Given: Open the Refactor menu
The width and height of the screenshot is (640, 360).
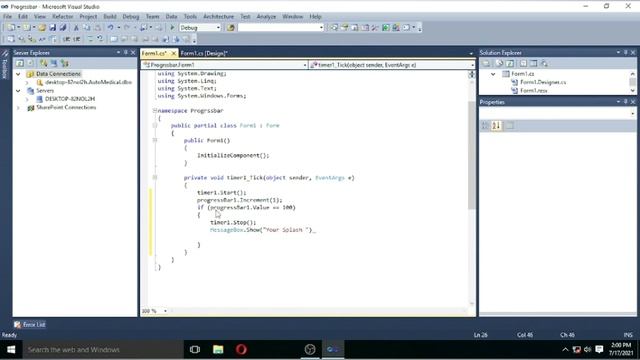Looking at the screenshot, I should [x=62, y=16].
